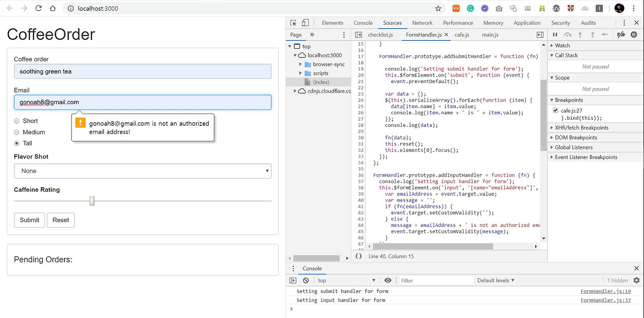Select the Medium size radio button
Viewport: 644px width, 318px height.
point(17,132)
